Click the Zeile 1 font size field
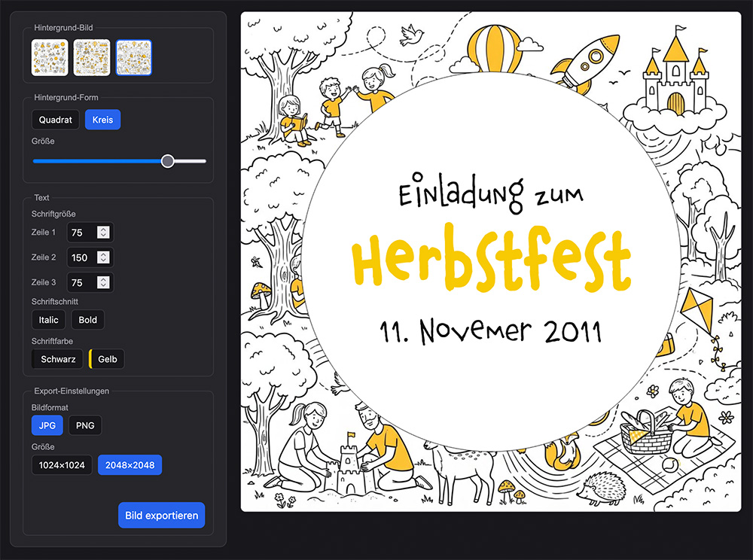The width and height of the screenshot is (753, 560). 90,233
